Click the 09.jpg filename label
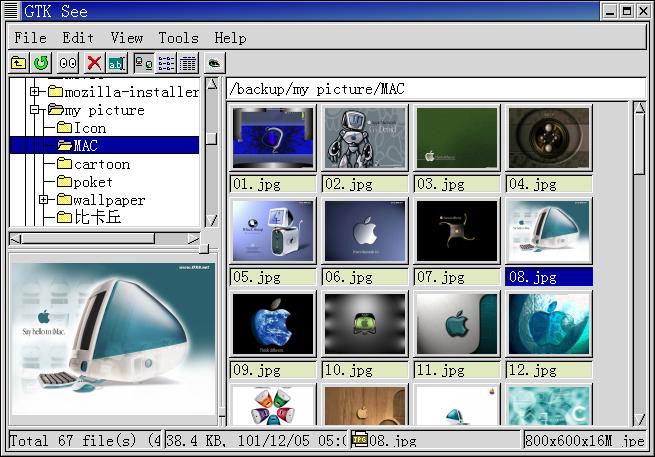Image resolution: width=655 pixels, height=457 pixels. [x=273, y=370]
